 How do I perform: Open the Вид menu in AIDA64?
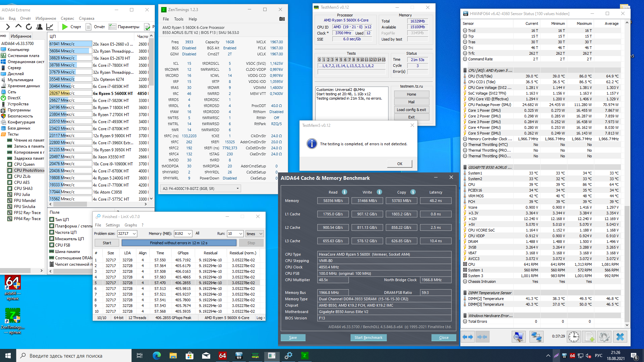coord(12,18)
